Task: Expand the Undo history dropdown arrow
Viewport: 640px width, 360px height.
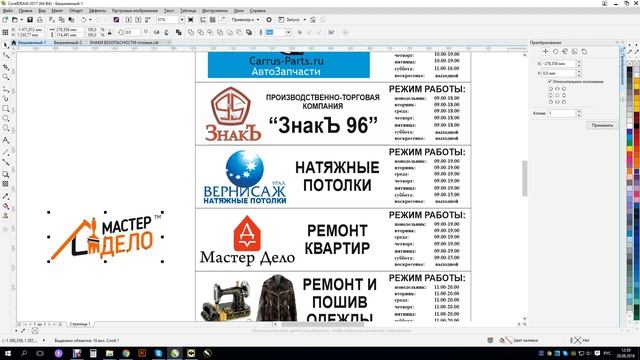Action: click(90, 20)
